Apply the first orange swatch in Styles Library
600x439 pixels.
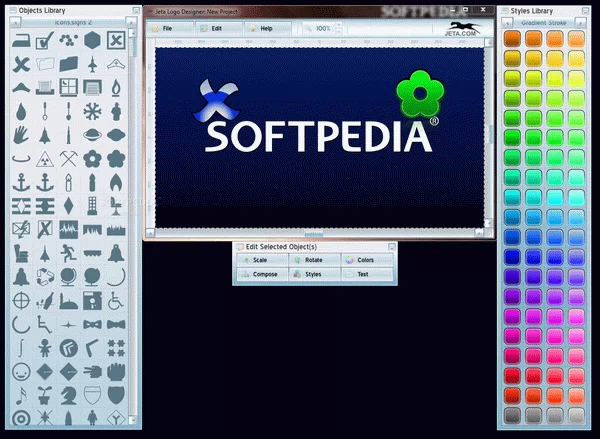pos(511,38)
